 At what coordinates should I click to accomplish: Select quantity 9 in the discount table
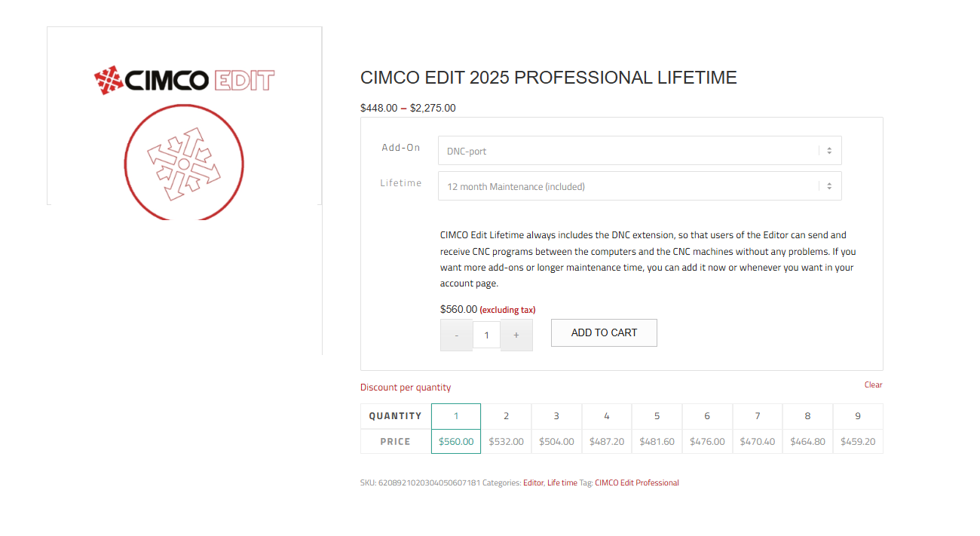click(858, 416)
